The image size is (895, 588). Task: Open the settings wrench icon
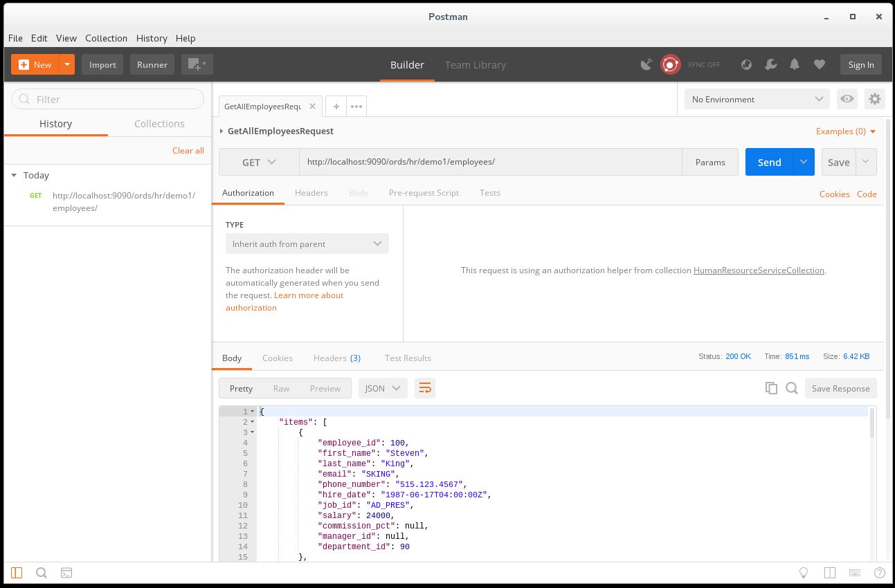point(770,64)
